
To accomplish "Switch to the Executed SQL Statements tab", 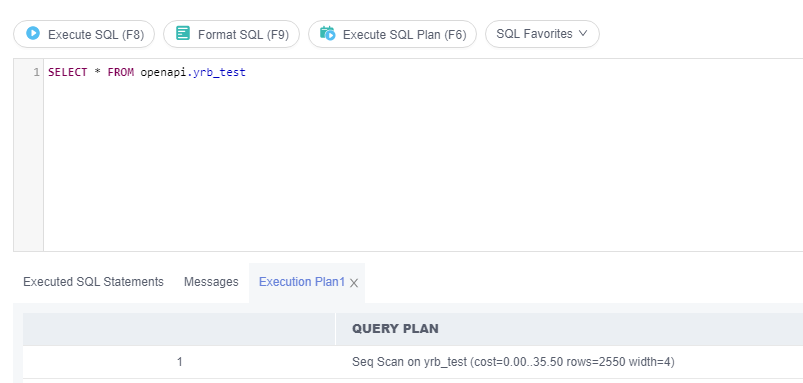I will (x=93, y=282).
